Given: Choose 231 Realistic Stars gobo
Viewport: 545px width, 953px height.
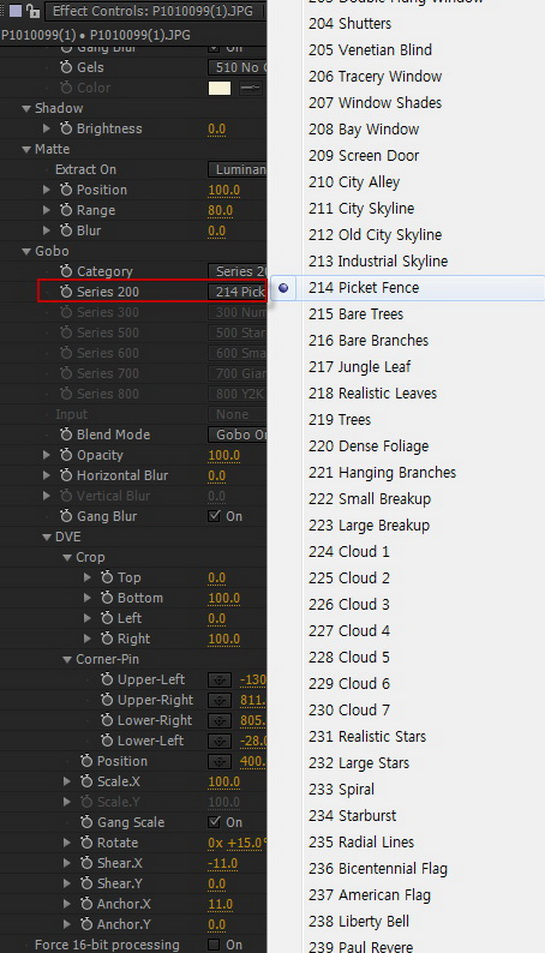Looking at the screenshot, I should (x=367, y=737).
